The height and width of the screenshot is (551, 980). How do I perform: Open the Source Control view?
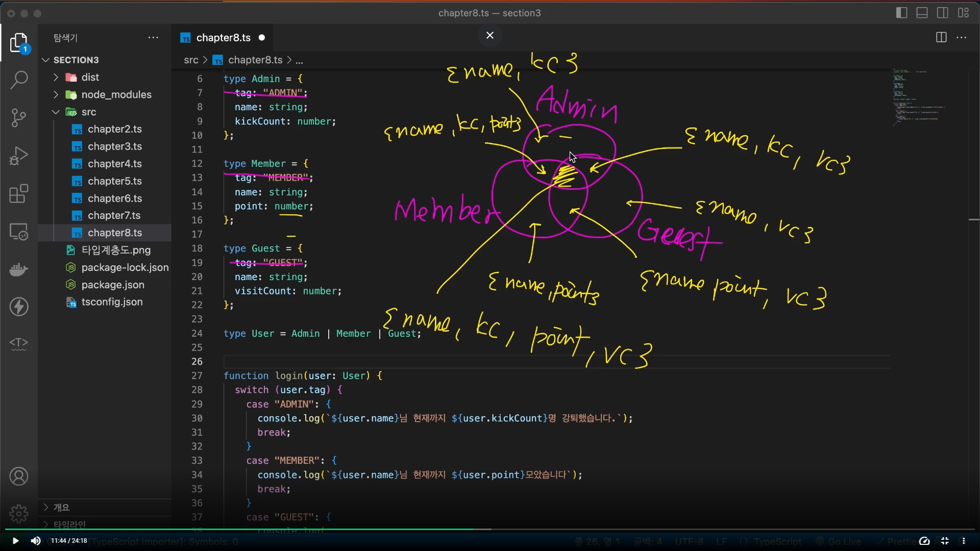click(19, 117)
